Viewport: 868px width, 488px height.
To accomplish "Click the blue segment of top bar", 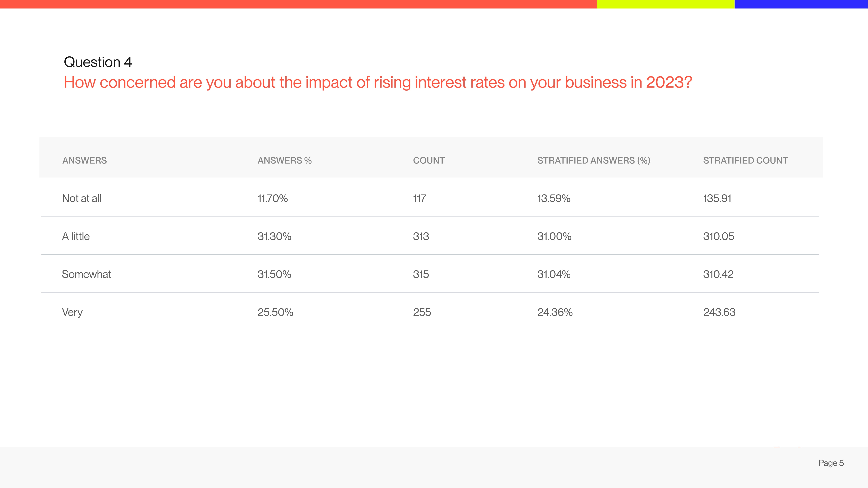I will click(801, 4).
